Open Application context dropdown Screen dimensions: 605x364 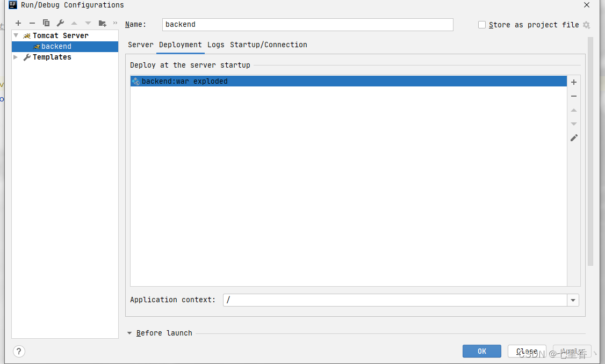pos(573,300)
